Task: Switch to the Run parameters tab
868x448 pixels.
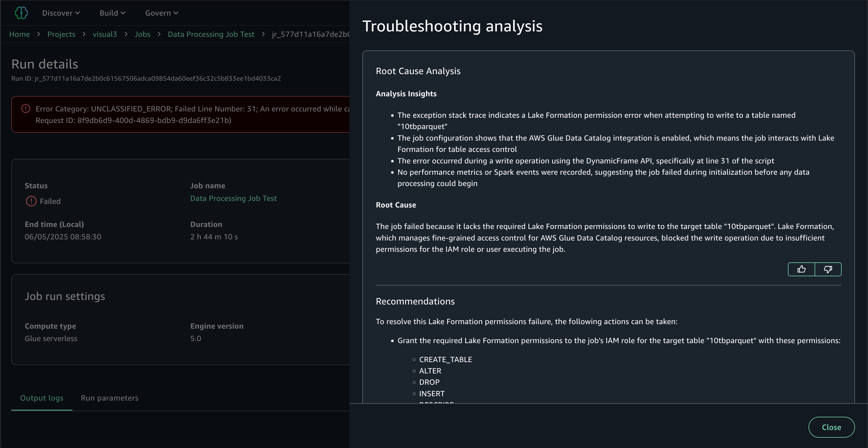Action: click(x=109, y=398)
